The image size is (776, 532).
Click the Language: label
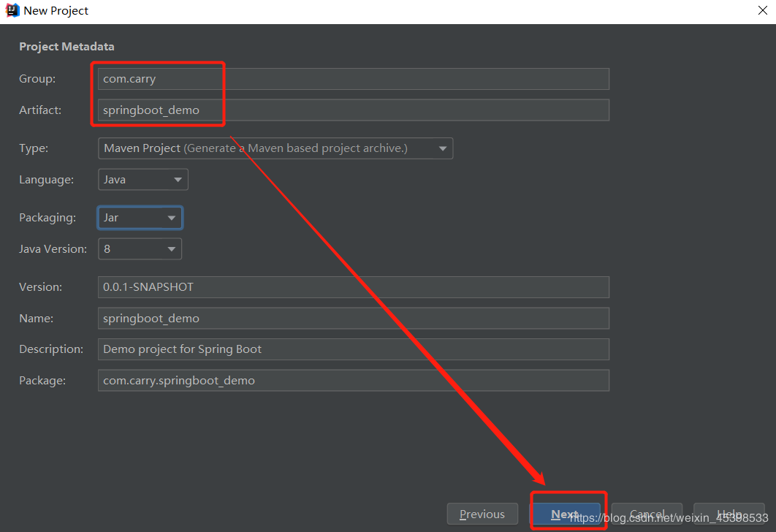coord(46,180)
